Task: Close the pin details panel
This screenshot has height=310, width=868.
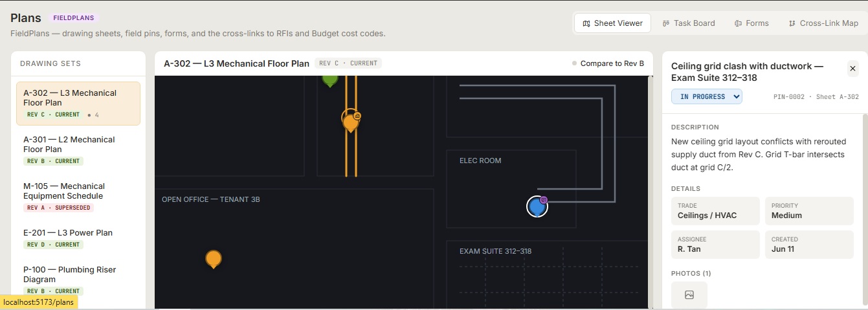Action: pyautogui.click(x=852, y=69)
